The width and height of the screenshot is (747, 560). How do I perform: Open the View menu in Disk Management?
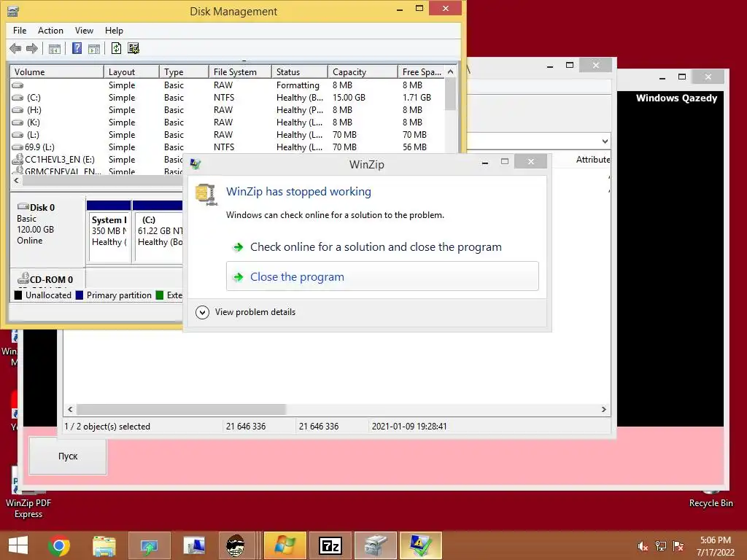pos(84,31)
